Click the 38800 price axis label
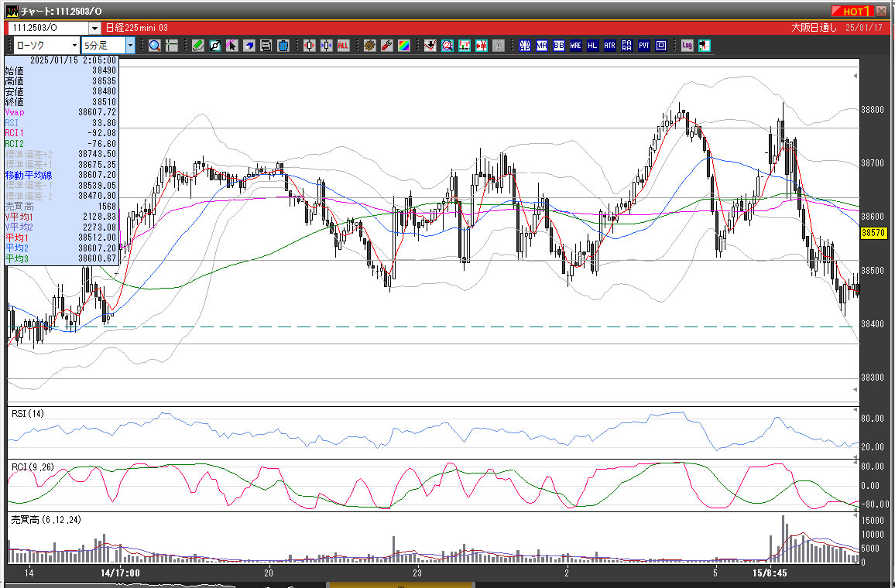This screenshot has height=588, width=895. click(873, 110)
